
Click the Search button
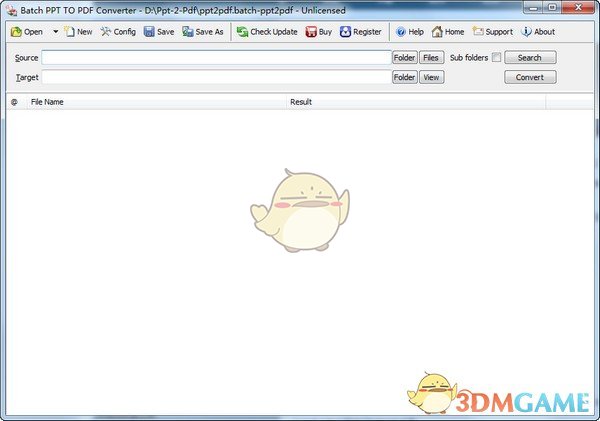[530, 57]
